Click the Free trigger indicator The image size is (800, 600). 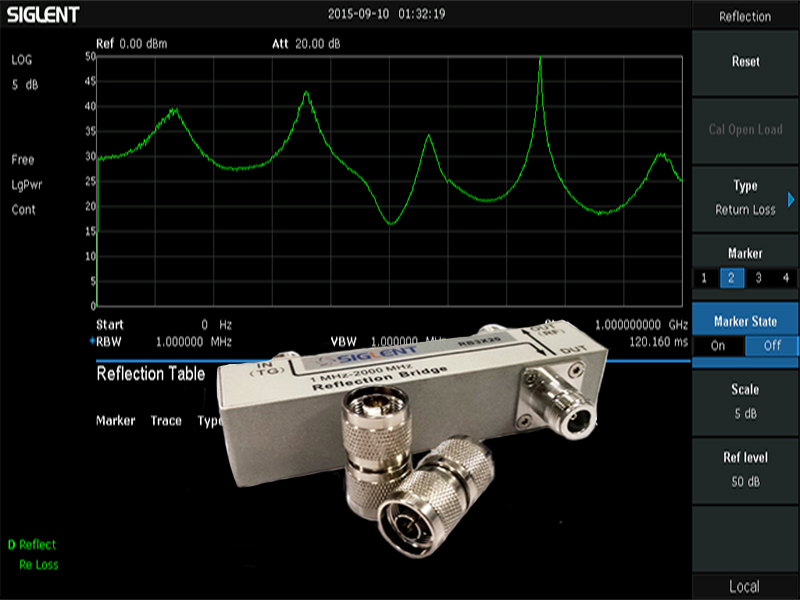pos(22,160)
